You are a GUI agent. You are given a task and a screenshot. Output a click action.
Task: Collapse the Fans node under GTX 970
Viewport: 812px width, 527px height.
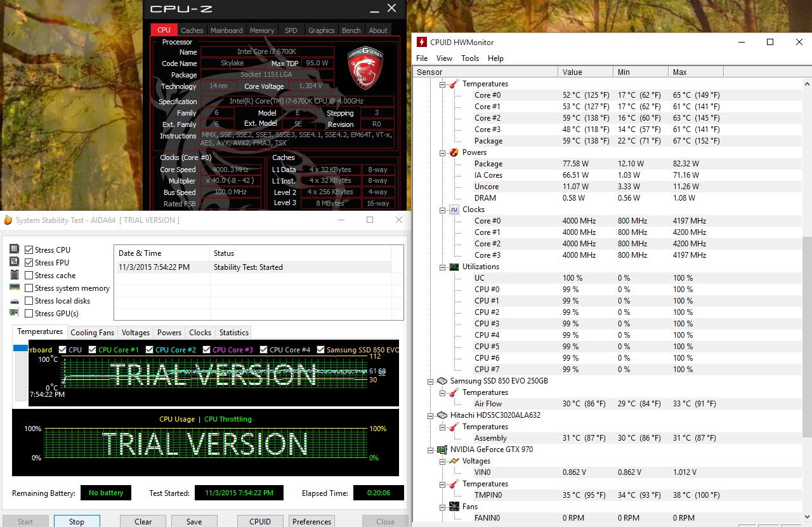click(442, 507)
